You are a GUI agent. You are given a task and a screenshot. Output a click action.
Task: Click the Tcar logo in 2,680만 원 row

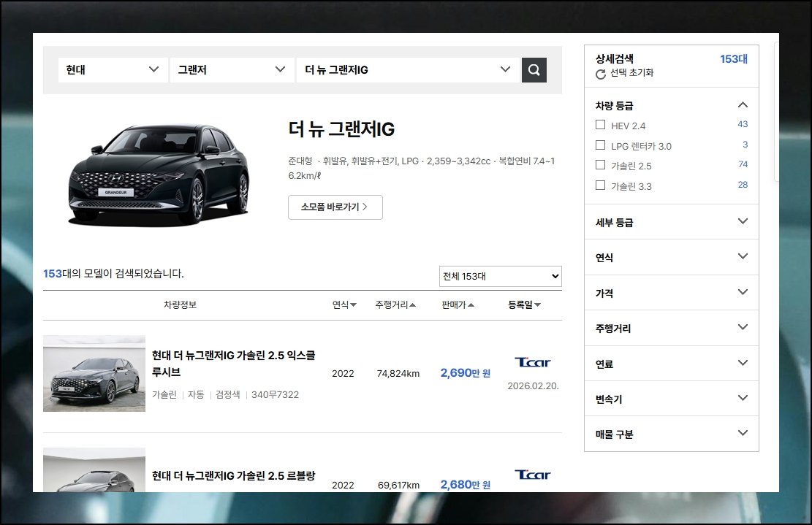tap(532, 475)
